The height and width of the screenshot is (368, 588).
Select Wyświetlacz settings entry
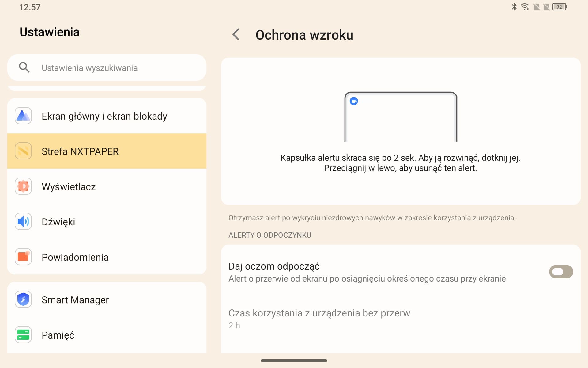click(x=107, y=186)
